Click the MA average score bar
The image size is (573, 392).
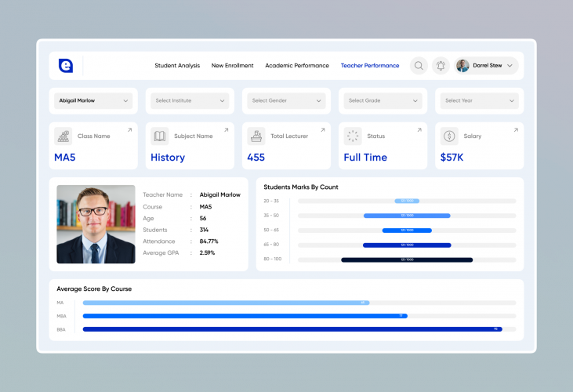[x=227, y=303]
